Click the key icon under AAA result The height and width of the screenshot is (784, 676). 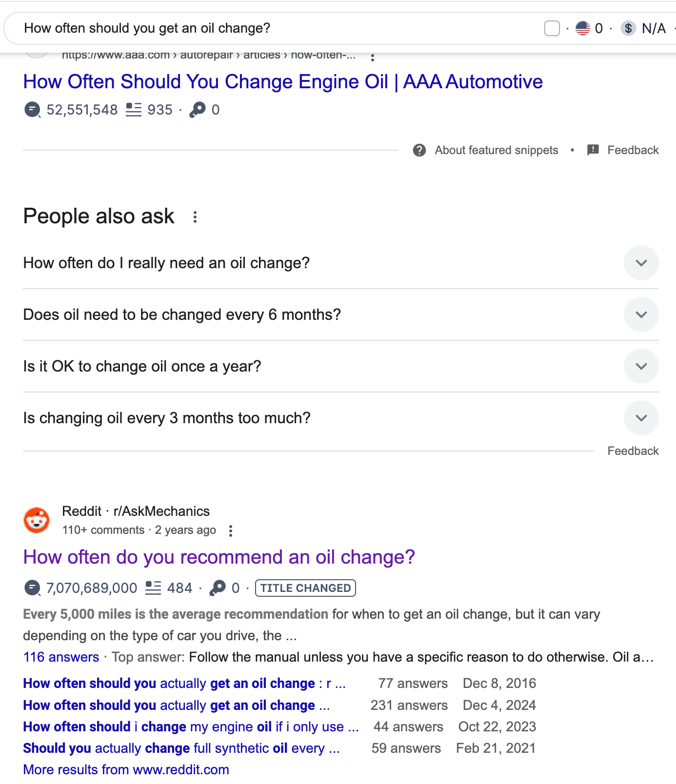point(198,110)
